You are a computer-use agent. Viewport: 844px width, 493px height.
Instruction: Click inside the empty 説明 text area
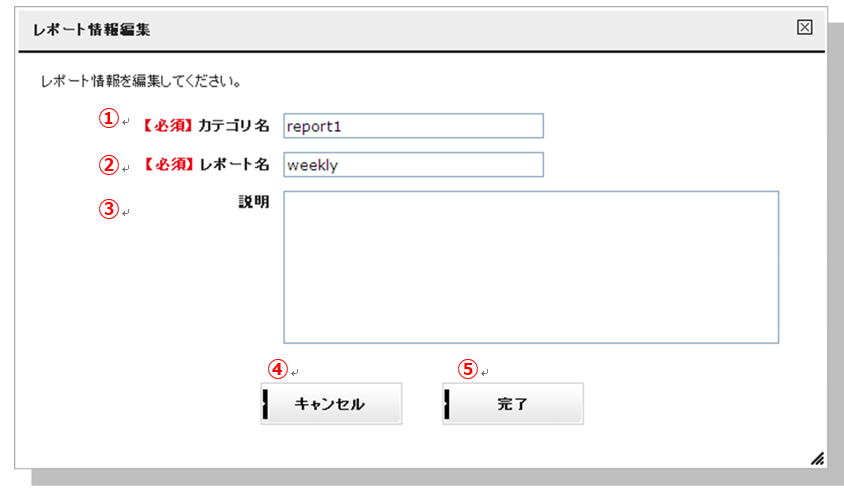[x=531, y=267]
